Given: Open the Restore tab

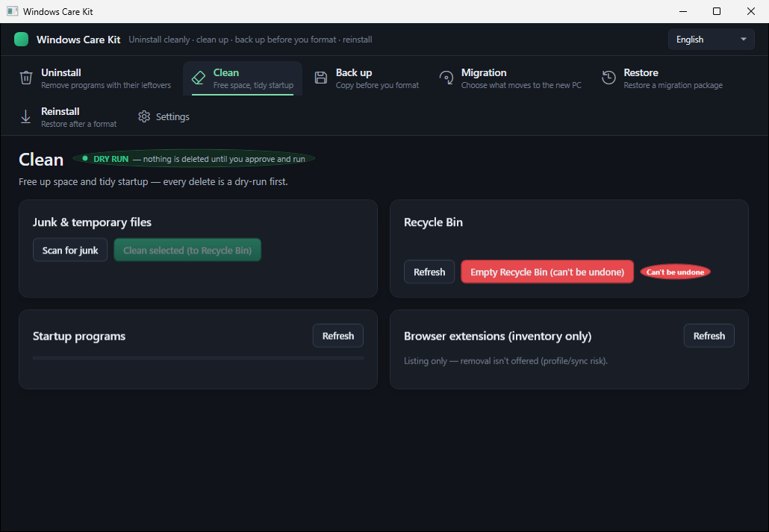Looking at the screenshot, I should coord(662,78).
